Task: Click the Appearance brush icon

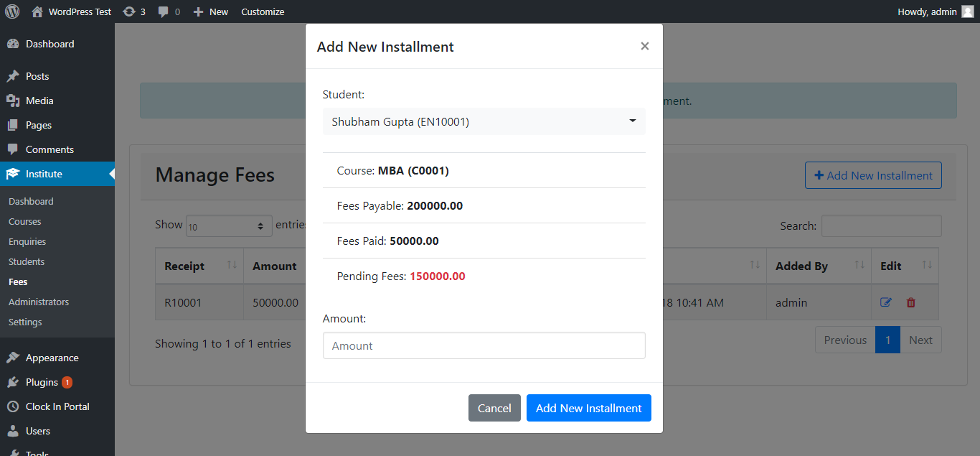Action: [x=13, y=358]
